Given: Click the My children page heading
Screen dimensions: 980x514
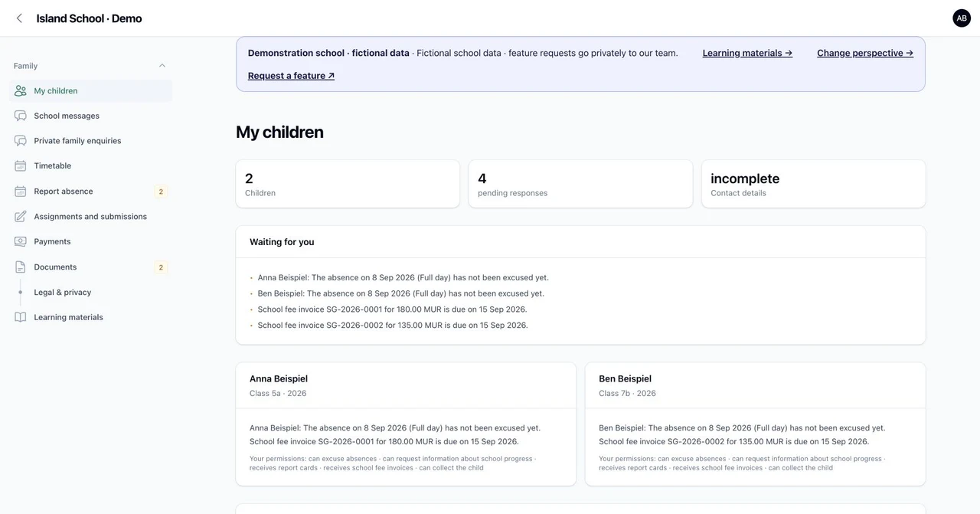Looking at the screenshot, I should point(279,132).
